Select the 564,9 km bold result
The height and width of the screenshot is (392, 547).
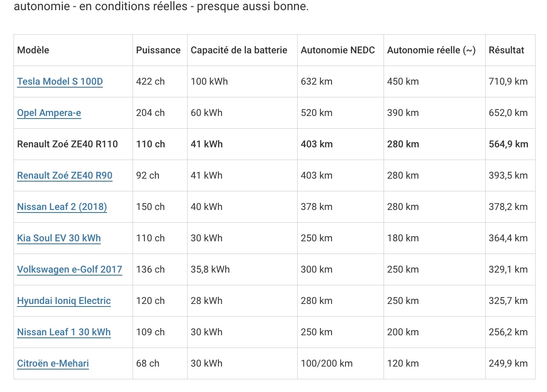coord(508,144)
